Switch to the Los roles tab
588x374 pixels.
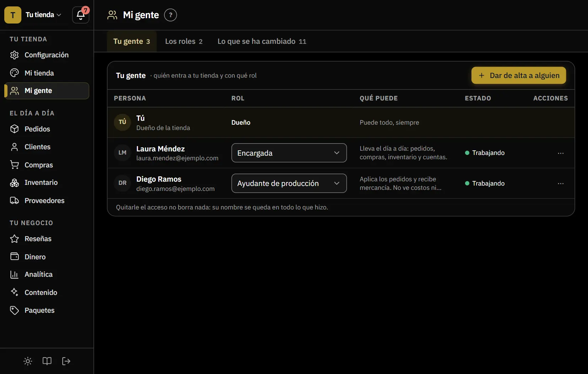click(184, 41)
